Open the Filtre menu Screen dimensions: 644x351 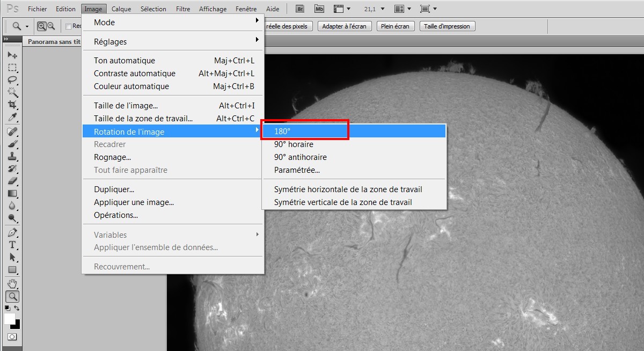click(183, 9)
